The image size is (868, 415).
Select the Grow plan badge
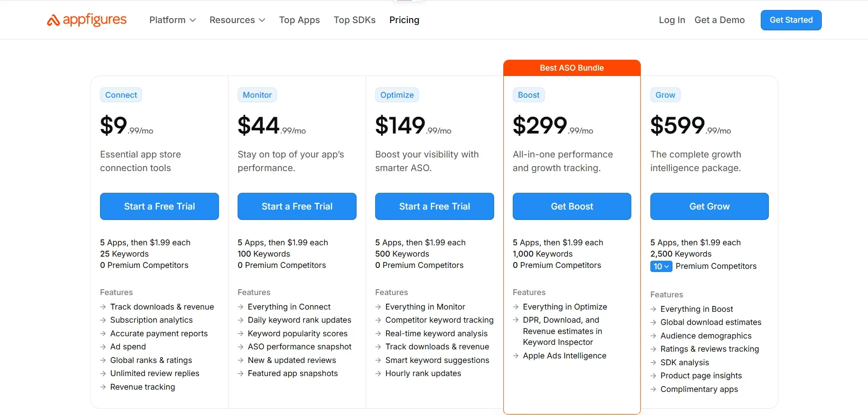[x=665, y=95]
